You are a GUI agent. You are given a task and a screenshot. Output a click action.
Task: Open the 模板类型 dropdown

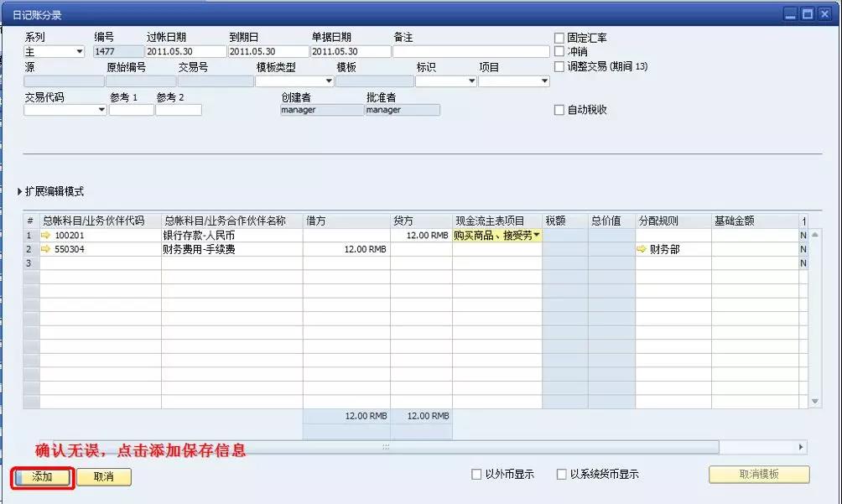point(330,80)
